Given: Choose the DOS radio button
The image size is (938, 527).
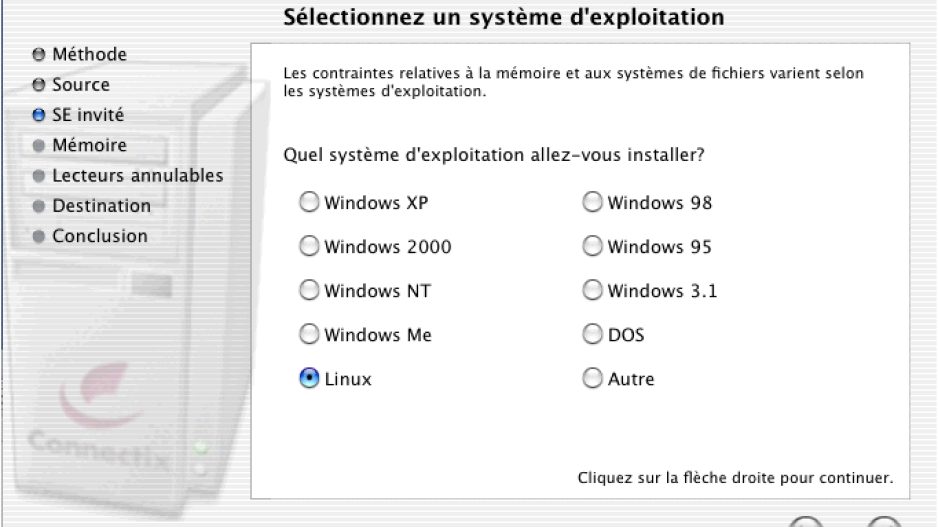Looking at the screenshot, I should pos(592,334).
